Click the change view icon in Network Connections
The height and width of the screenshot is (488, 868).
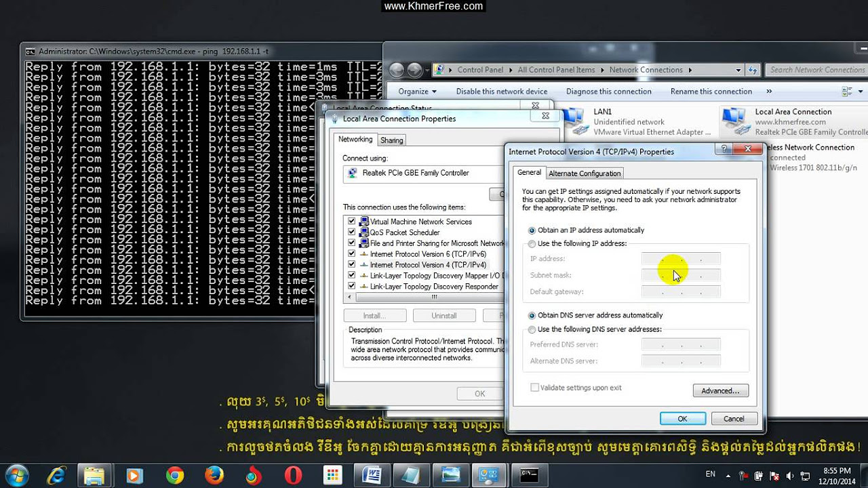[846, 91]
